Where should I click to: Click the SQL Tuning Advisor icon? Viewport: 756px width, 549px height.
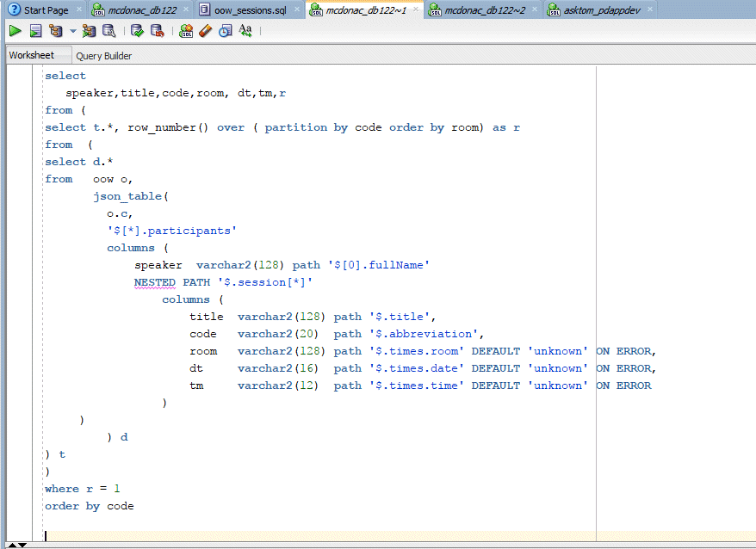pyautogui.click(x=108, y=31)
